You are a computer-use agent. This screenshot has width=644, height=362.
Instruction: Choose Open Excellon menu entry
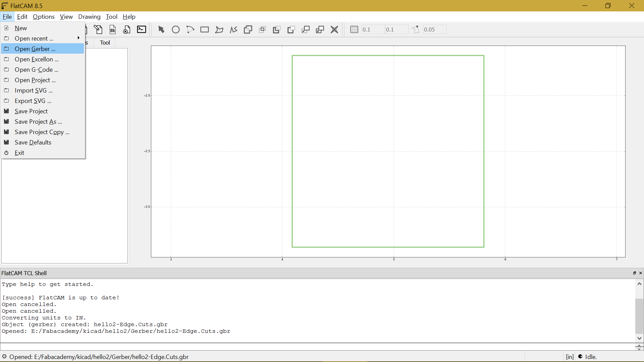pos(43,59)
